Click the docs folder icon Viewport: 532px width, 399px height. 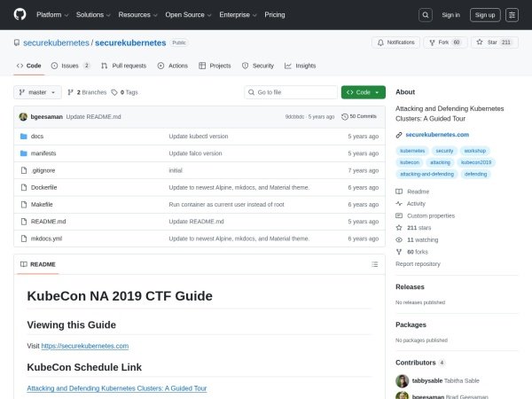tap(23, 137)
